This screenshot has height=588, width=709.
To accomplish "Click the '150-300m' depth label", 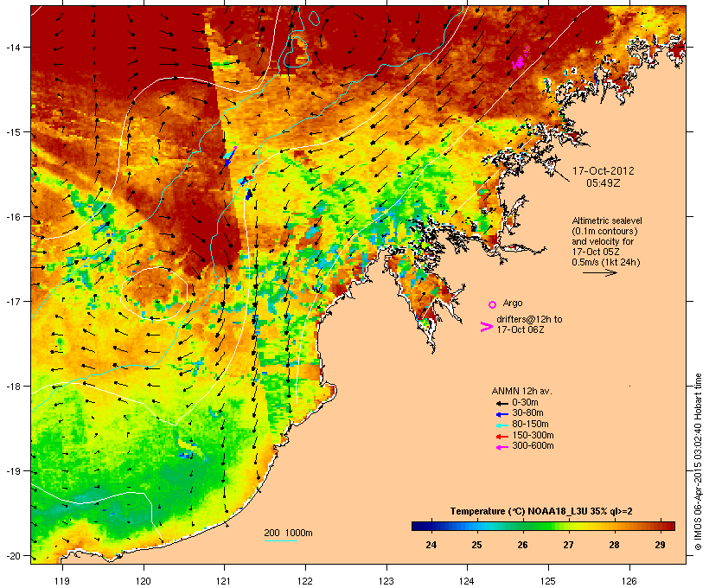I will [x=533, y=435].
